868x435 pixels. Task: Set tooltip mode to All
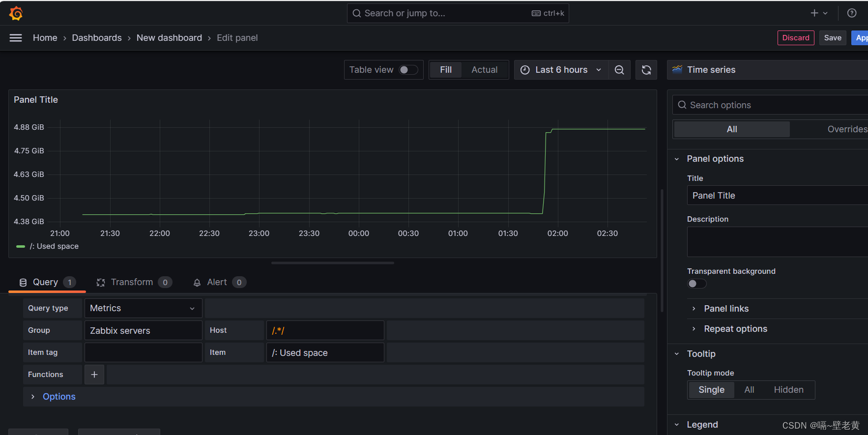pos(749,390)
